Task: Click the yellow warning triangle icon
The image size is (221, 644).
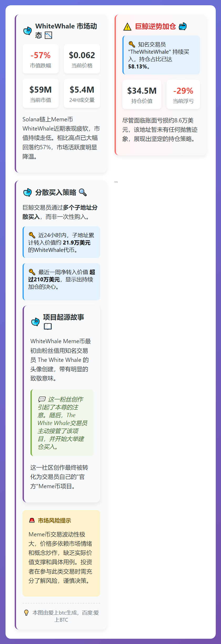Action: pyautogui.click(x=127, y=27)
